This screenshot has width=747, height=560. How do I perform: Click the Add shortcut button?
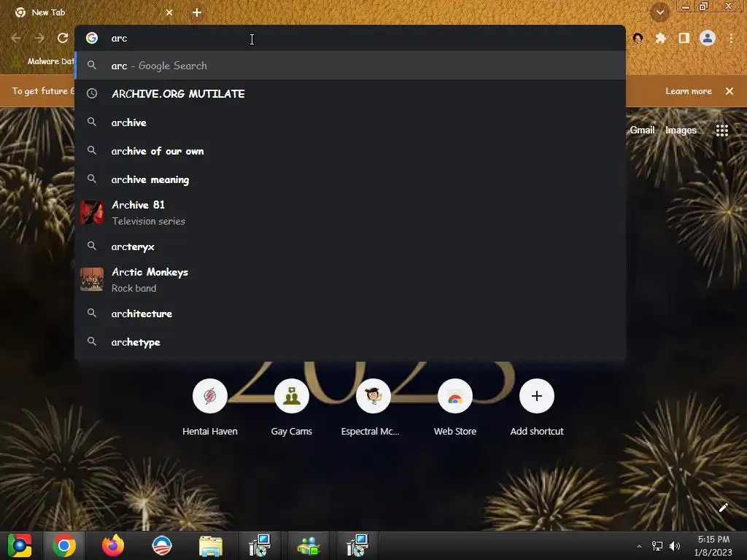point(537,406)
